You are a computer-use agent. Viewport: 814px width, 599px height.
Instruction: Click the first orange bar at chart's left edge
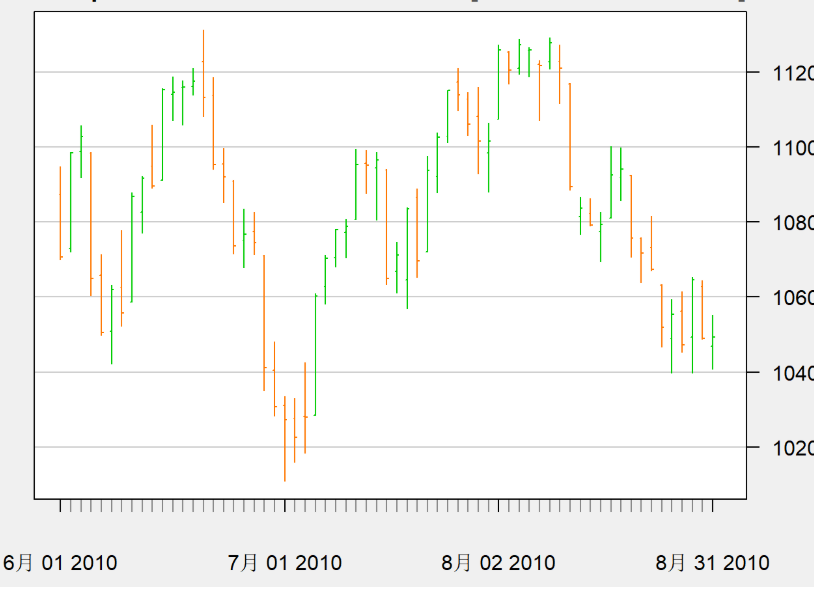click(x=60, y=212)
